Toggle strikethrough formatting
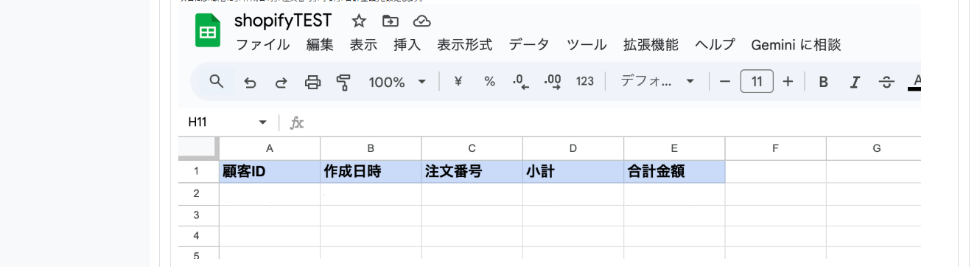The image size is (980, 267). 886,82
